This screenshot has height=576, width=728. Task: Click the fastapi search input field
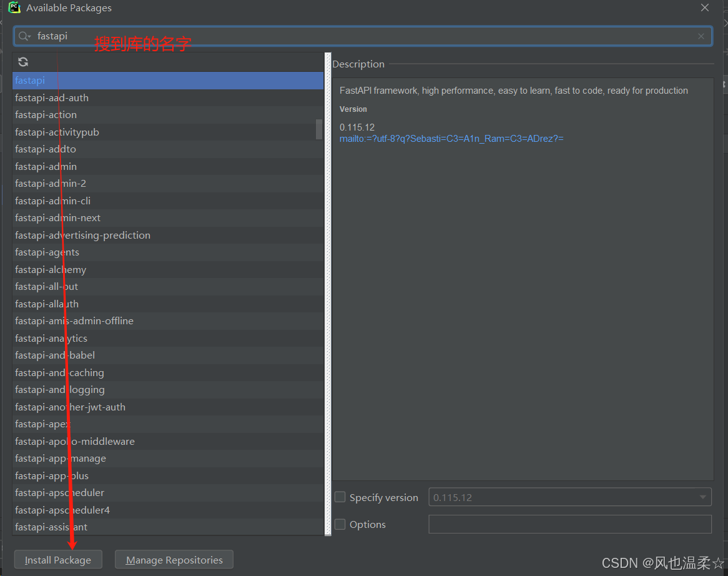(x=363, y=36)
